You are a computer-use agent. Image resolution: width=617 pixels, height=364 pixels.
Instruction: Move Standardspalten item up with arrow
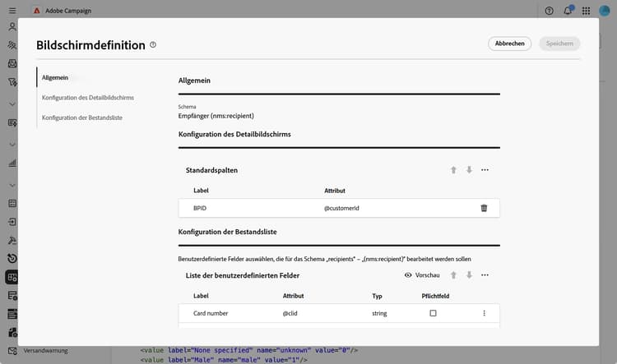click(453, 170)
